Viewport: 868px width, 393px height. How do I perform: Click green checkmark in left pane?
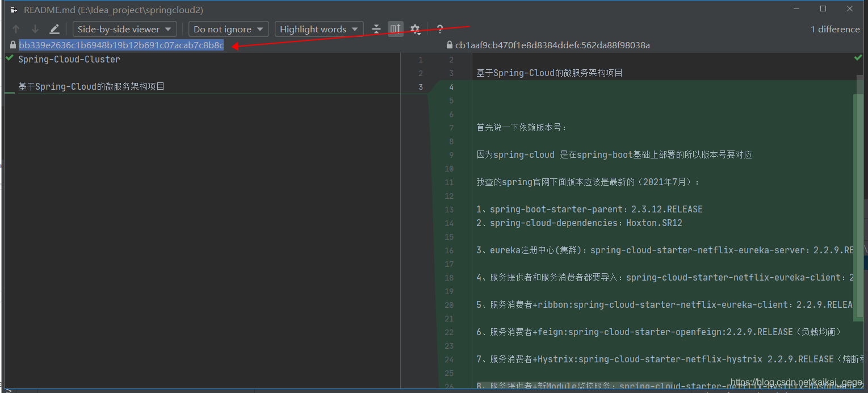click(x=10, y=58)
